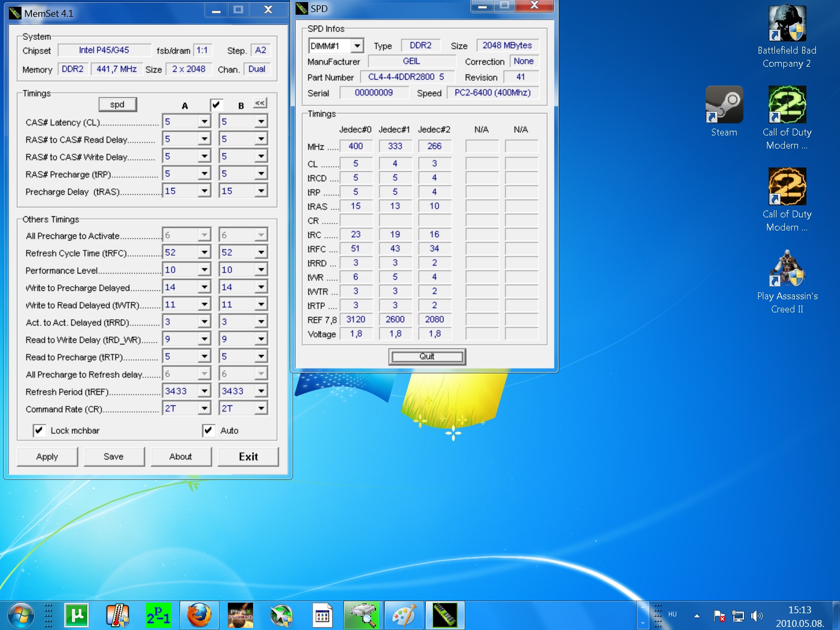The image size is (840, 630).
Task: Expand Write to Read Delayed (tWTR) dropdown column A
Action: (x=204, y=304)
